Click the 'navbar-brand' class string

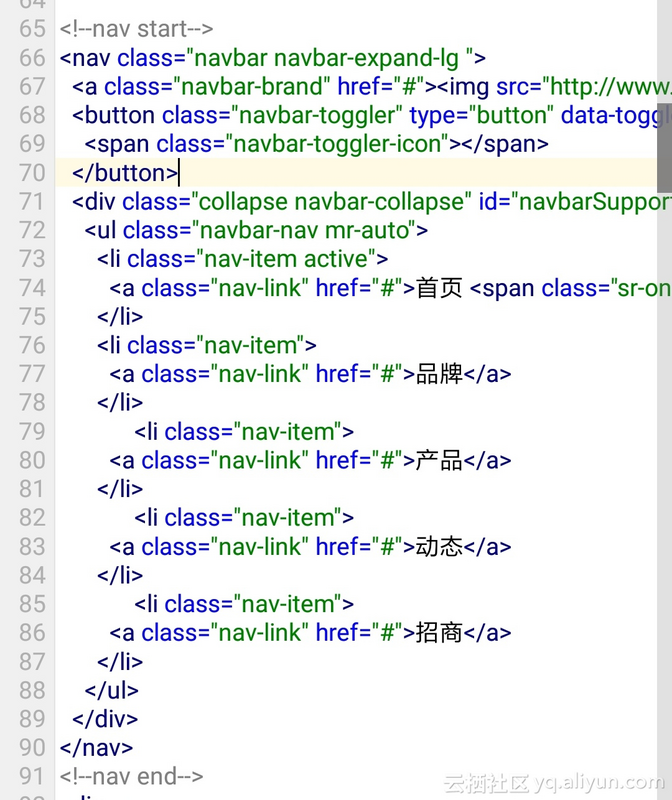tap(252, 86)
